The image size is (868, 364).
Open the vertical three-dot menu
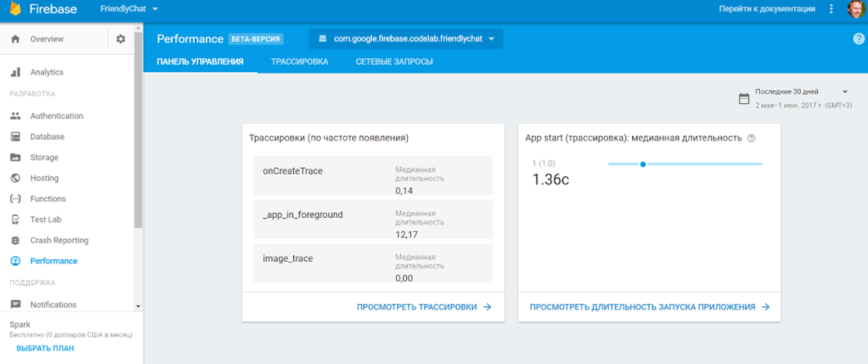pyautogui.click(x=831, y=9)
